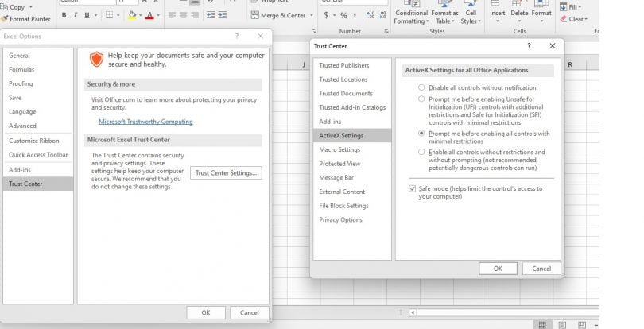Apply comma style format
644x329 pixels.
[x=355, y=15]
